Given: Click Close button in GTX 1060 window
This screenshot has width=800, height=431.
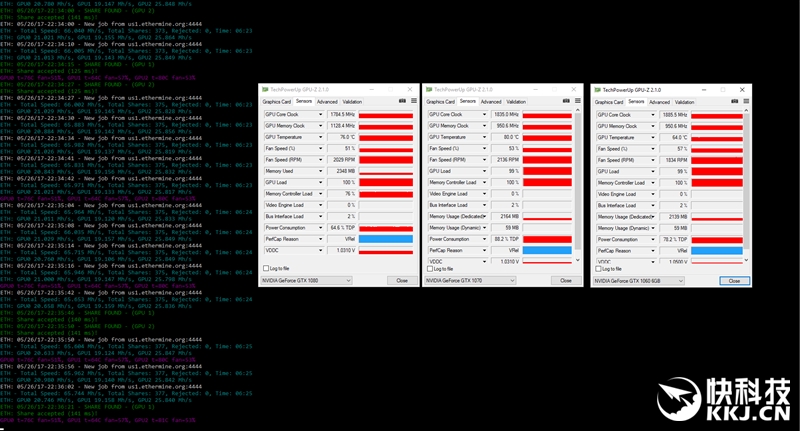Looking at the screenshot, I should (x=735, y=281).
